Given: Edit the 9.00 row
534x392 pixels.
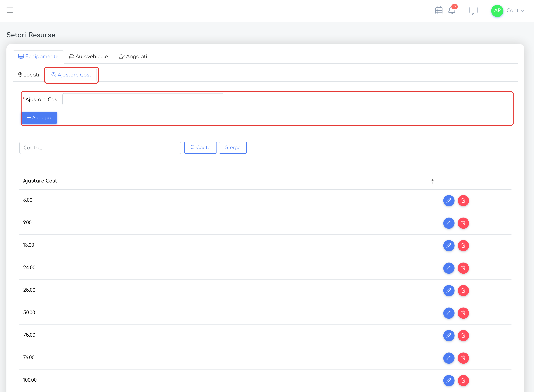Looking at the screenshot, I should tap(448, 223).
